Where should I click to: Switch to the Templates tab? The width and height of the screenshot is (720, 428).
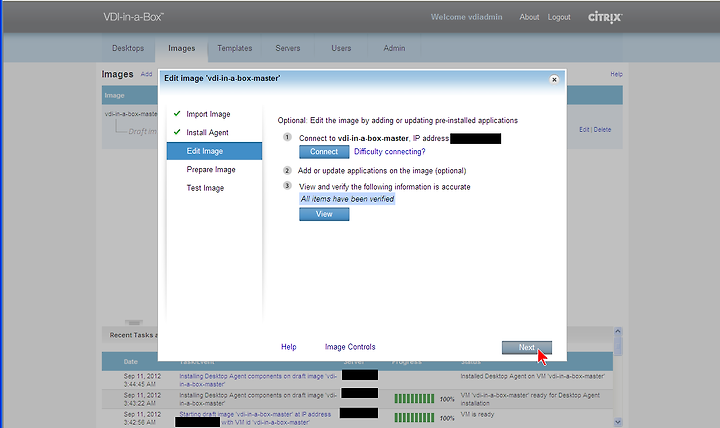[235, 48]
